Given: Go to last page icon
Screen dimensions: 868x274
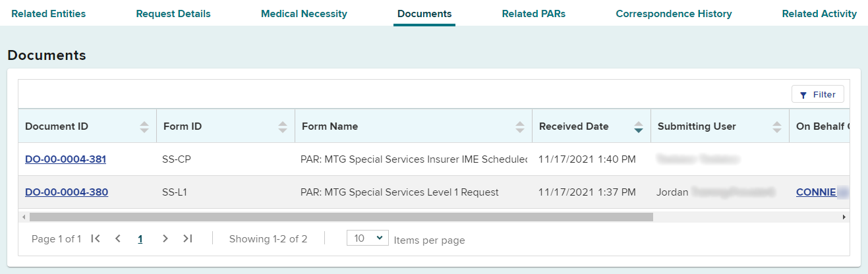Looking at the screenshot, I should tap(188, 238).
